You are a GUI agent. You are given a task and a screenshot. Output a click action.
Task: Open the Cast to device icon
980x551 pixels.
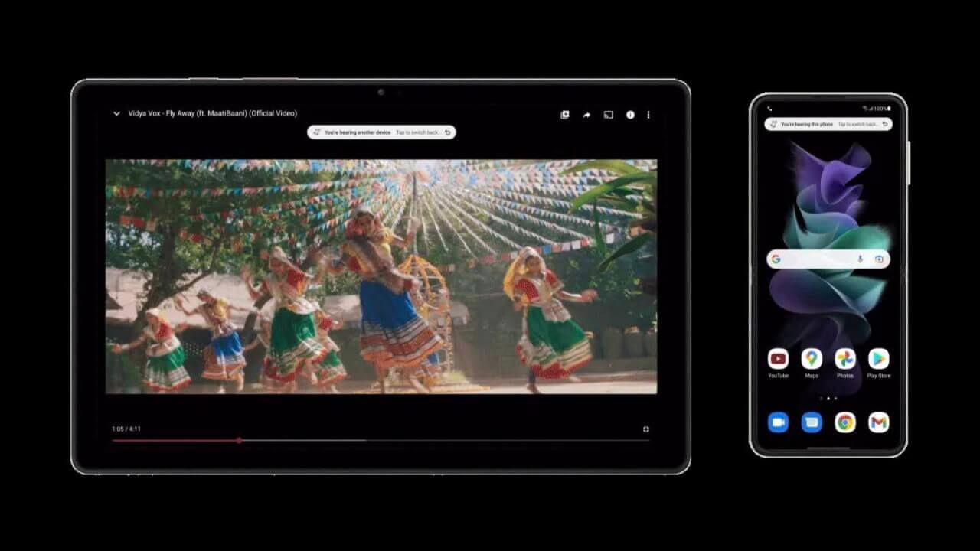tap(608, 115)
